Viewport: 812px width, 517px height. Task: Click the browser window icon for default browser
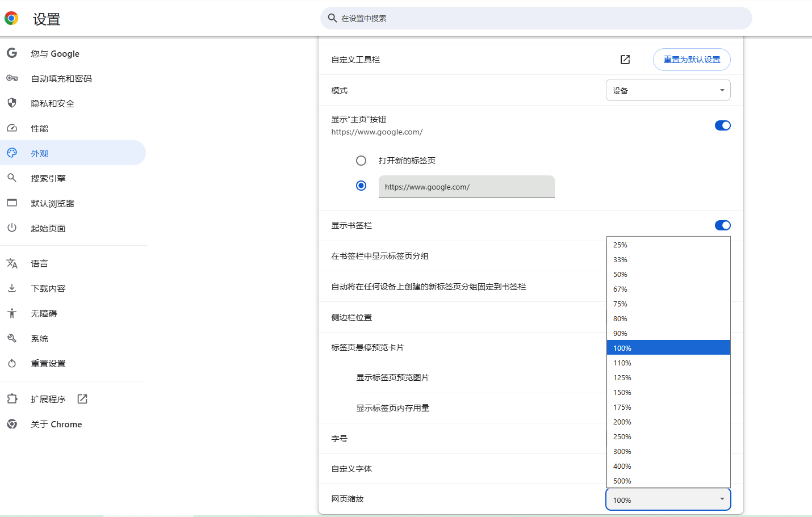[x=12, y=203]
